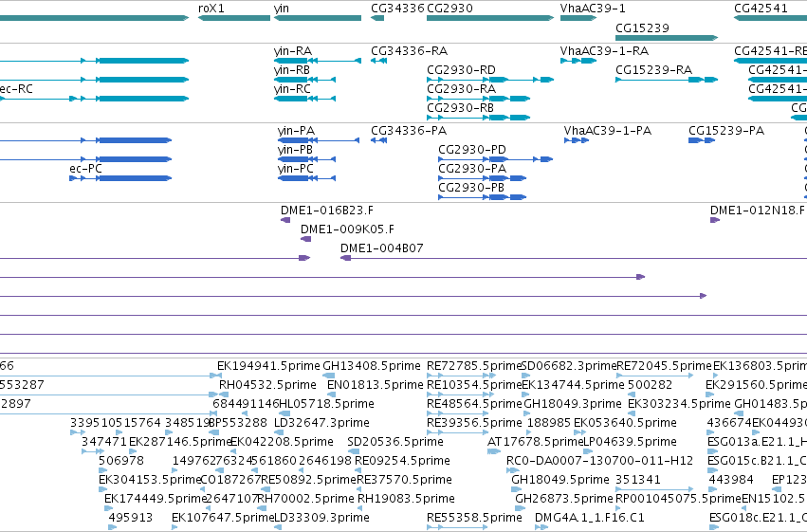Click the VhaAC39-1-RA transcript label
807x532 pixels.
pos(604,51)
